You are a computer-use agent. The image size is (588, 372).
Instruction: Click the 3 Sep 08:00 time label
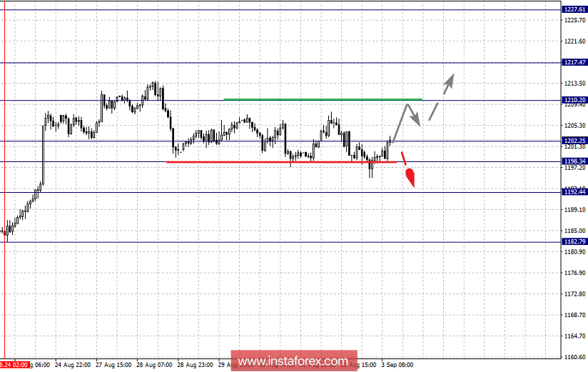point(397,365)
